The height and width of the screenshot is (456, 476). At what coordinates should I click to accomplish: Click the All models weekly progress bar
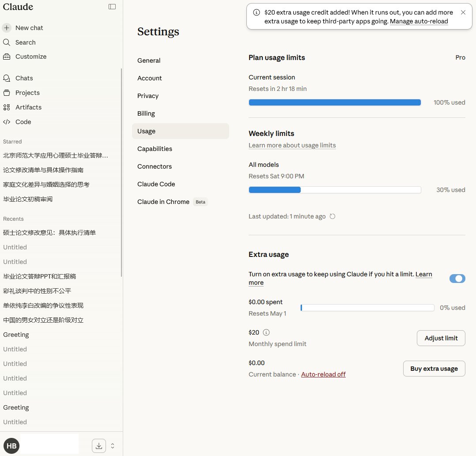tap(335, 190)
